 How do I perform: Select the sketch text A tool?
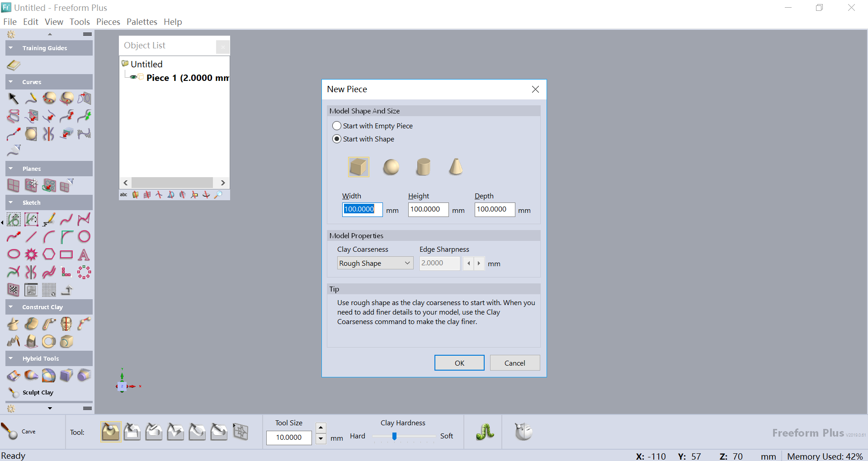(84, 254)
